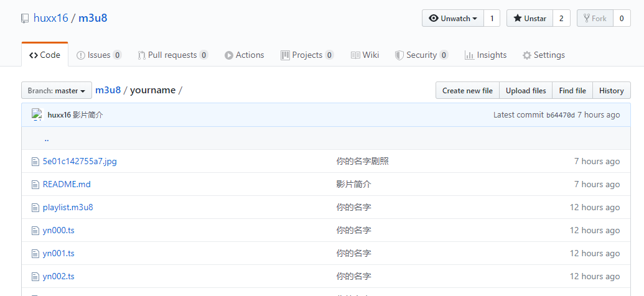The width and height of the screenshot is (644, 296).
Task: Click file icon next to yn001.ts
Action: [35, 253]
